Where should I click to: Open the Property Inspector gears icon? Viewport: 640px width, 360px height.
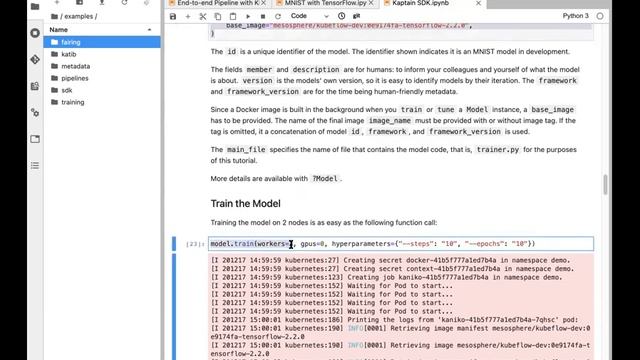(35, 113)
